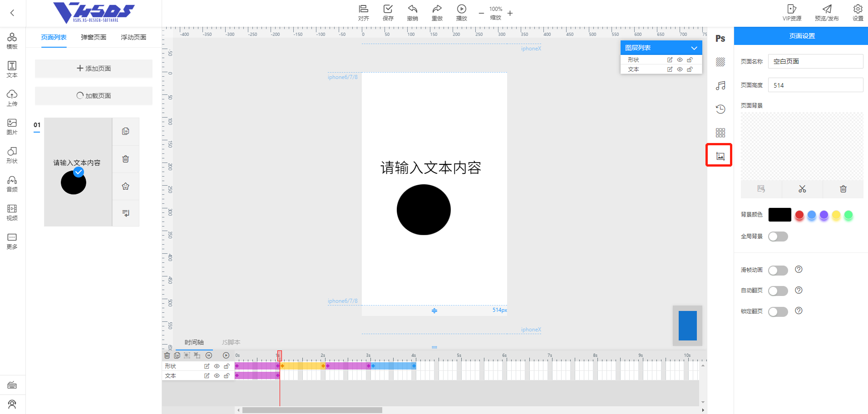Toggle 形状 track visibility in timeline
The width and height of the screenshot is (868, 414).
click(217, 366)
